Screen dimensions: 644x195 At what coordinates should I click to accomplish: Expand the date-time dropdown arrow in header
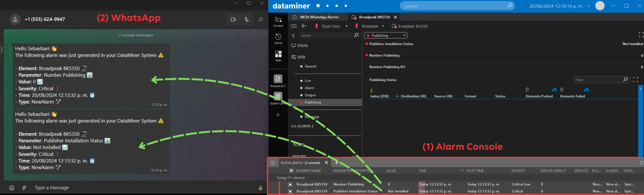[x=588, y=6]
